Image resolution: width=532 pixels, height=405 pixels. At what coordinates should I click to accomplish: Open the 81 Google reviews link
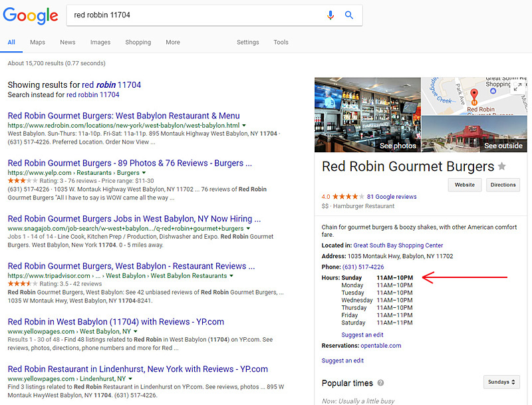[392, 197]
